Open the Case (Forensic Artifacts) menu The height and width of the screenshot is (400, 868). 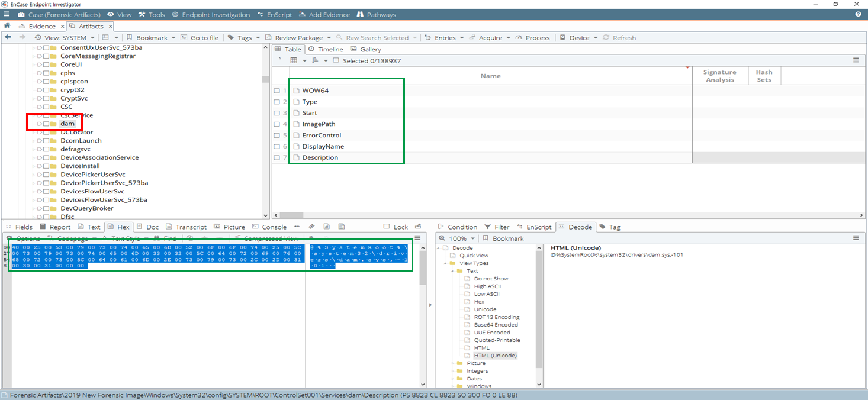[59, 14]
